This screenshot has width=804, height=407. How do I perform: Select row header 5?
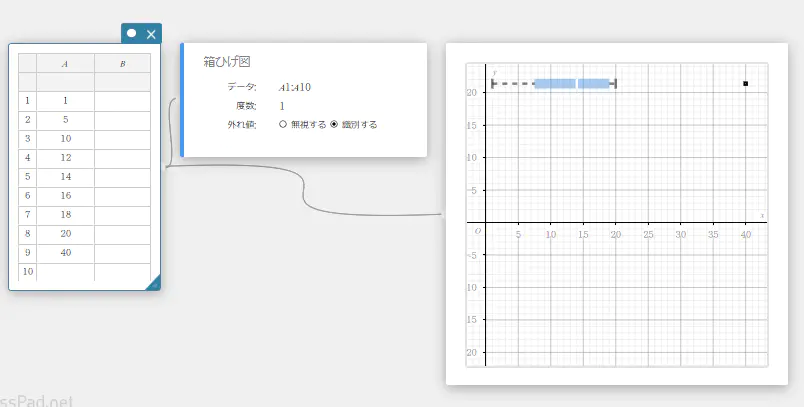27,176
